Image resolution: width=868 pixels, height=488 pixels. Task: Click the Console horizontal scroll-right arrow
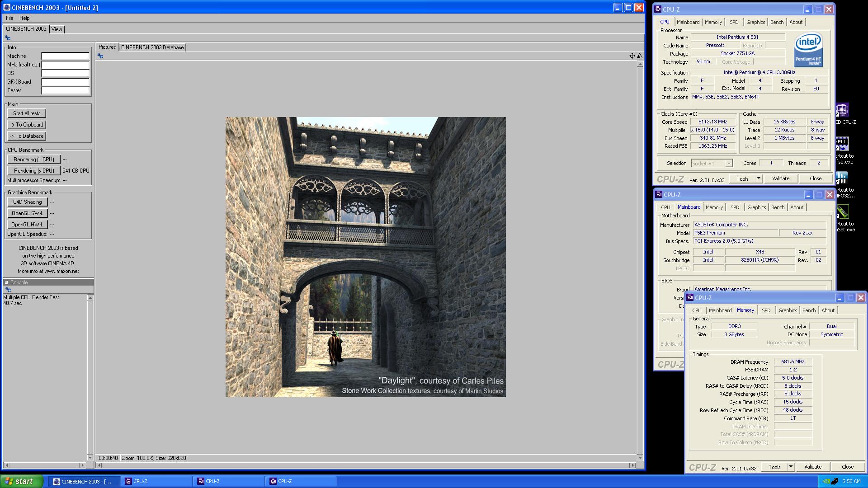tap(82, 465)
